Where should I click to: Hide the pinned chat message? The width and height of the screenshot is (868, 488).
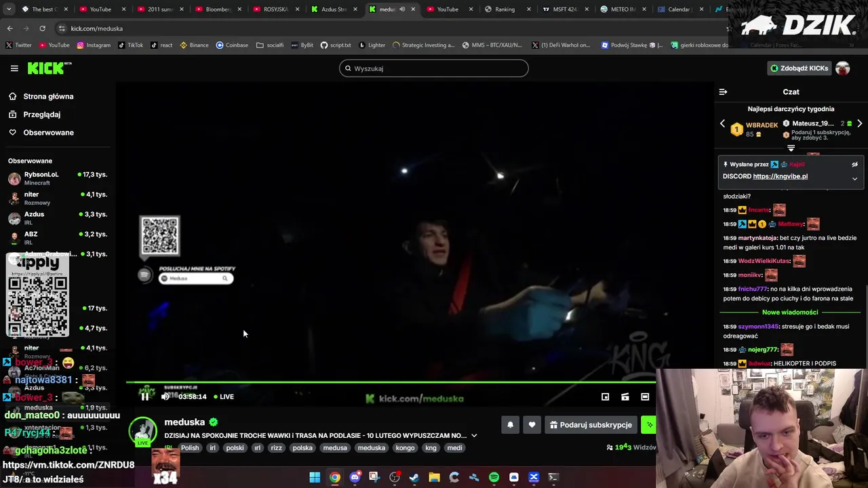(x=854, y=164)
